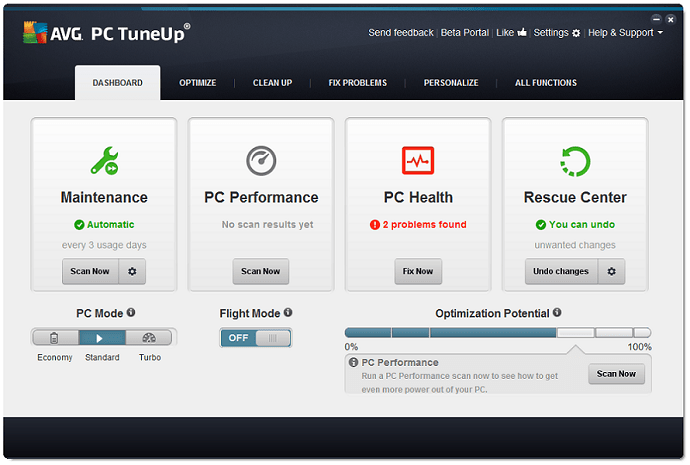Image resolution: width=690 pixels, height=465 pixels.
Task: Start Maintenance Scan Now
Action: (x=90, y=271)
